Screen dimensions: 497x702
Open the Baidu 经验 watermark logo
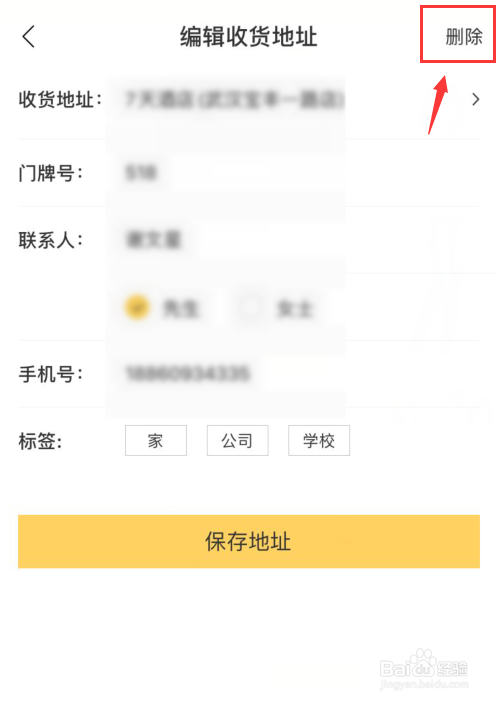point(424,669)
